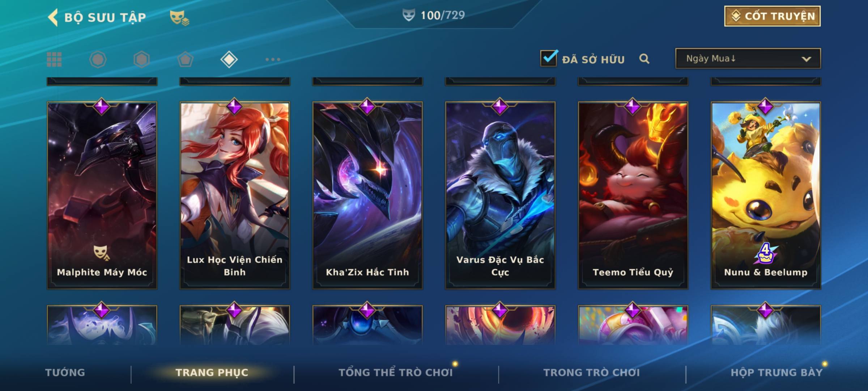
Task: Open the Teemo Tiểu Quỷ skin card
Action: (x=633, y=195)
